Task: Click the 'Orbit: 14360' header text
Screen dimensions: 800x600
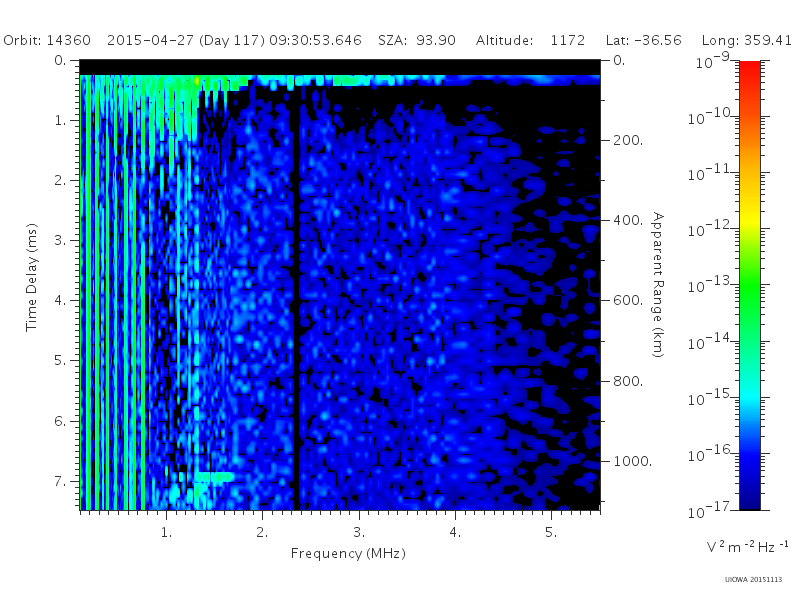Action: [x=47, y=40]
